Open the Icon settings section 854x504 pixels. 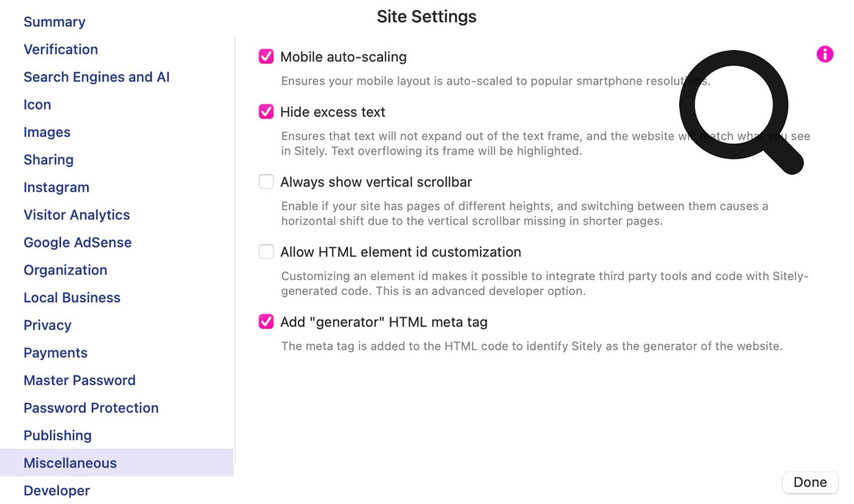coord(37,104)
